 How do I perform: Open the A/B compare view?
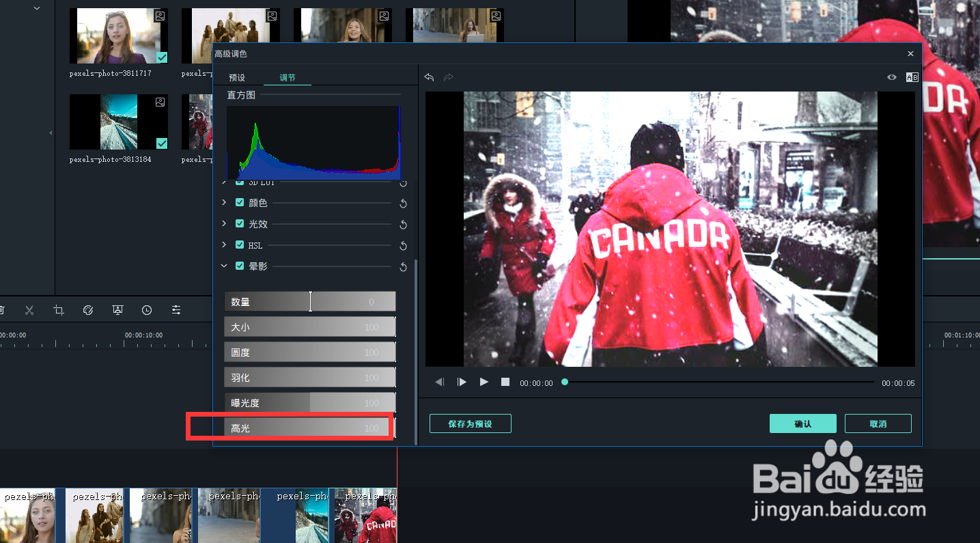tap(912, 77)
